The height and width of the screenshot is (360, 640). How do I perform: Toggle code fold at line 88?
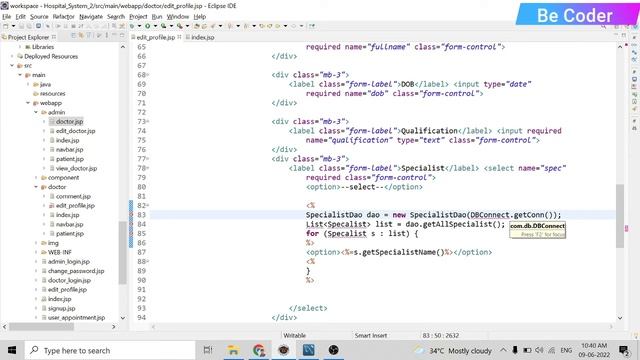tap(148, 261)
